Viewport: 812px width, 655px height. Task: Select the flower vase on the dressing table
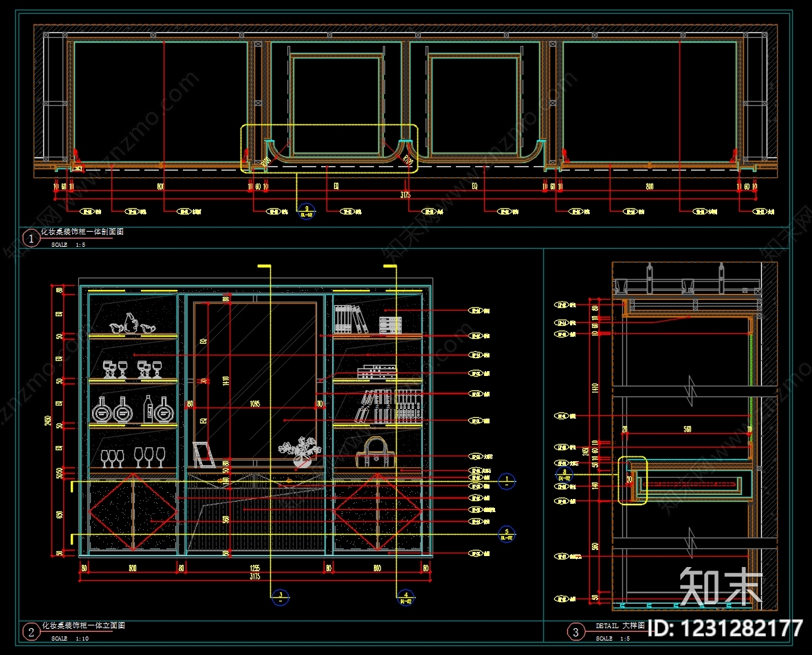tap(299, 452)
